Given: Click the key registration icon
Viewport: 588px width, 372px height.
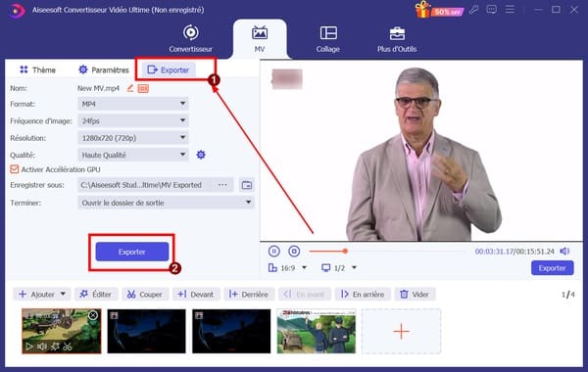Looking at the screenshot, I should (474, 10).
